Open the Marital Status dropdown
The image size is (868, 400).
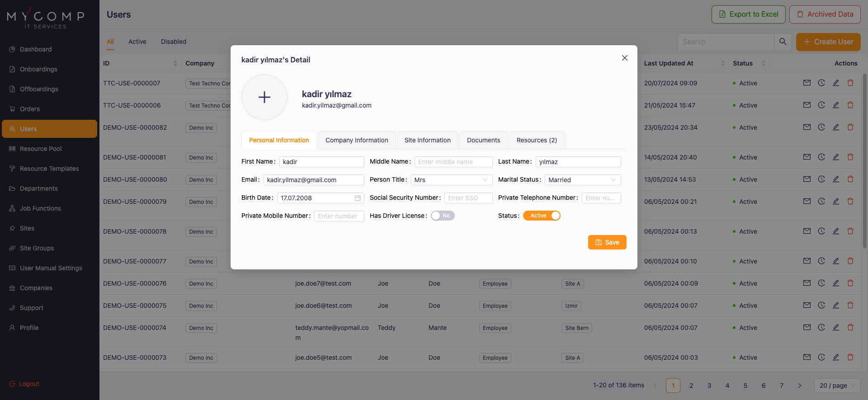coord(582,180)
